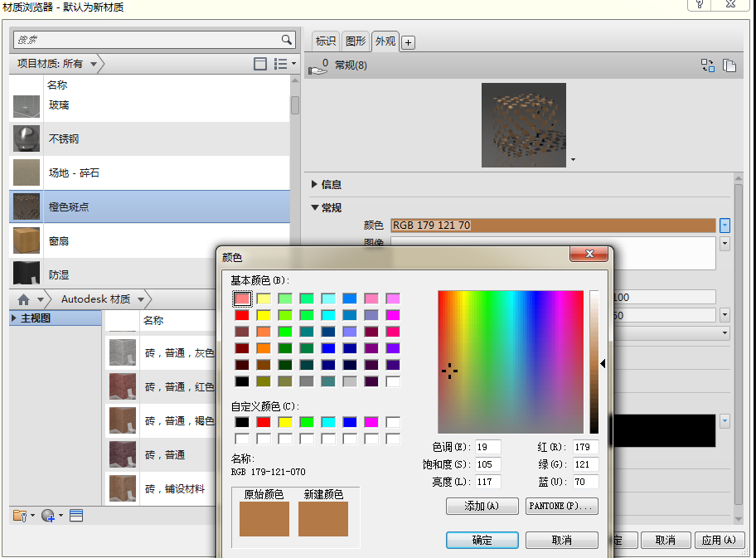Click the PANTONE button
Screen dimensions: 756x558
[x=561, y=506]
